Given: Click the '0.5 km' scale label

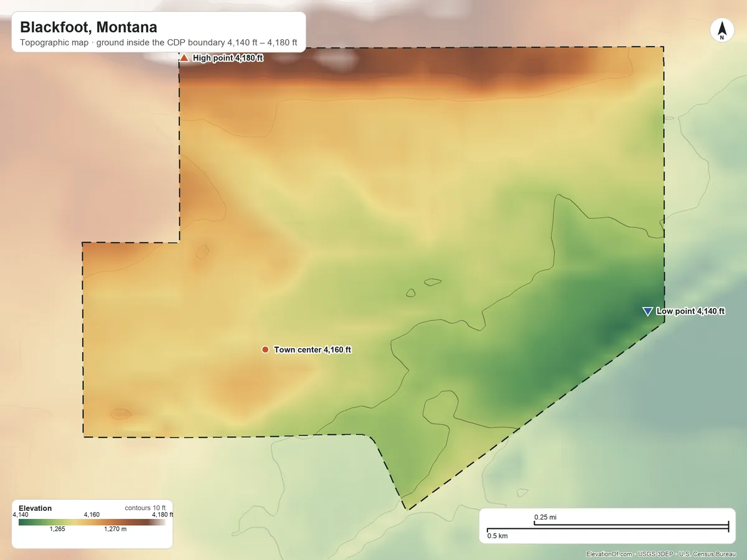Looking at the screenshot, I should [497, 536].
